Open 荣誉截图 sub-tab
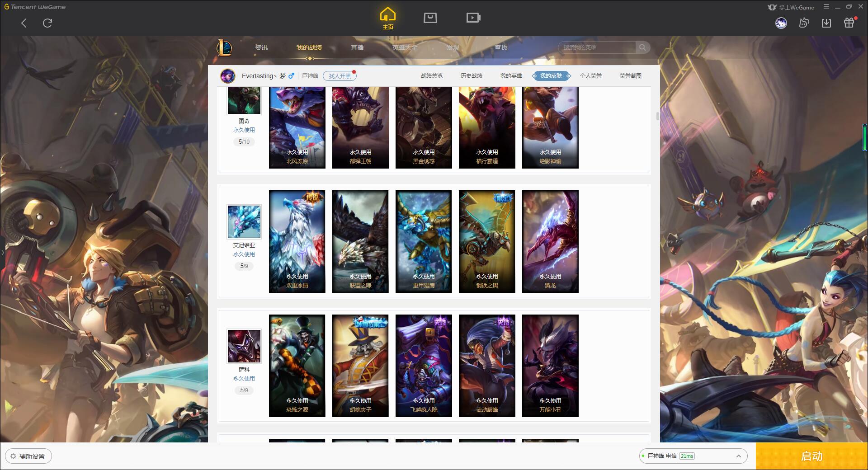The image size is (868, 470). point(631,76)
